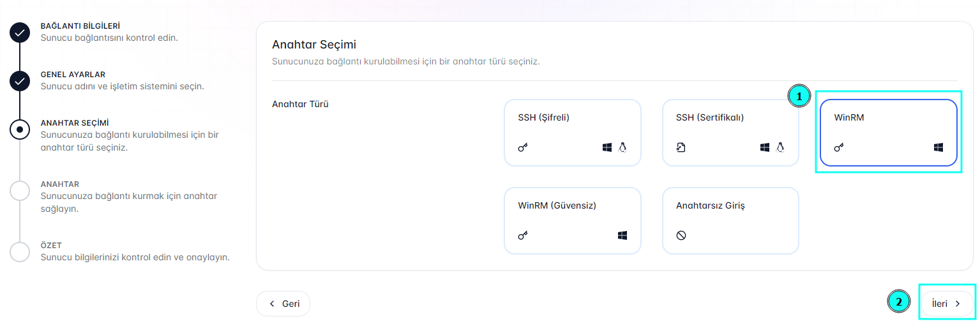Image resolution: width=980 pixels, height=326 pixels.
Task: Select SSH (Şifreli) key type option
Action: 572,133
